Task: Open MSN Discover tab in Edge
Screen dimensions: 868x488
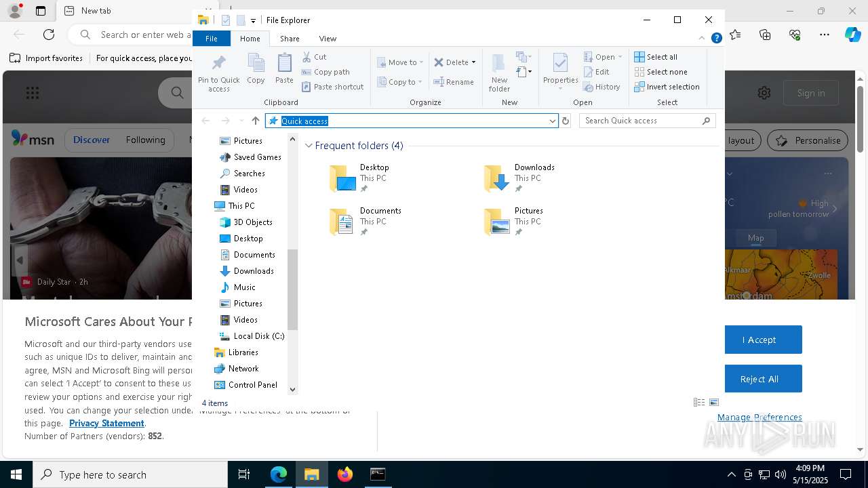Action: pos(92,140)
